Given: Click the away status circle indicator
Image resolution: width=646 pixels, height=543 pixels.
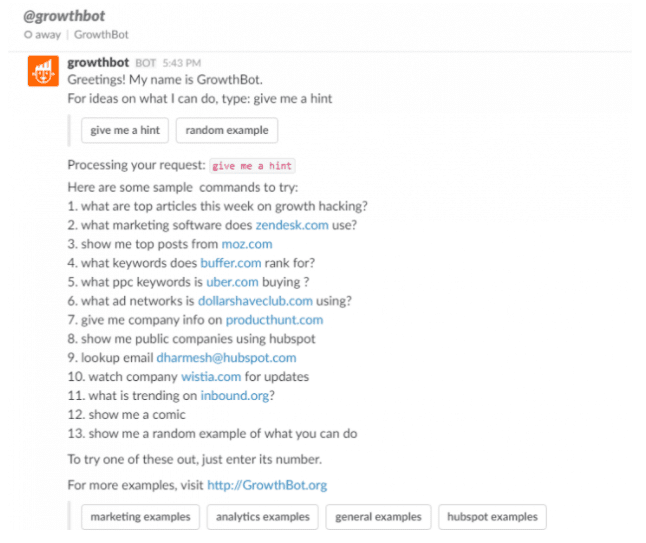Looking at the screenshot, I should pos(27,34).
